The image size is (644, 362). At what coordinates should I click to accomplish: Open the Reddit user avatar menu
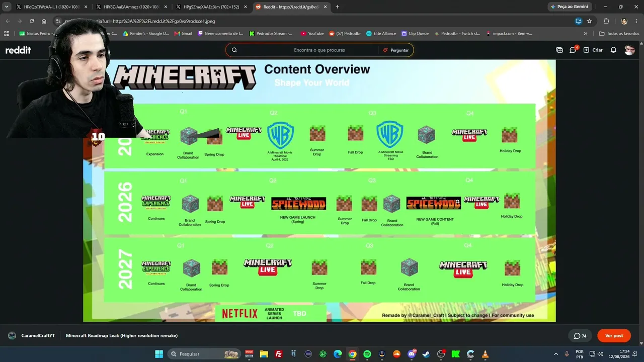click(629, 50)
